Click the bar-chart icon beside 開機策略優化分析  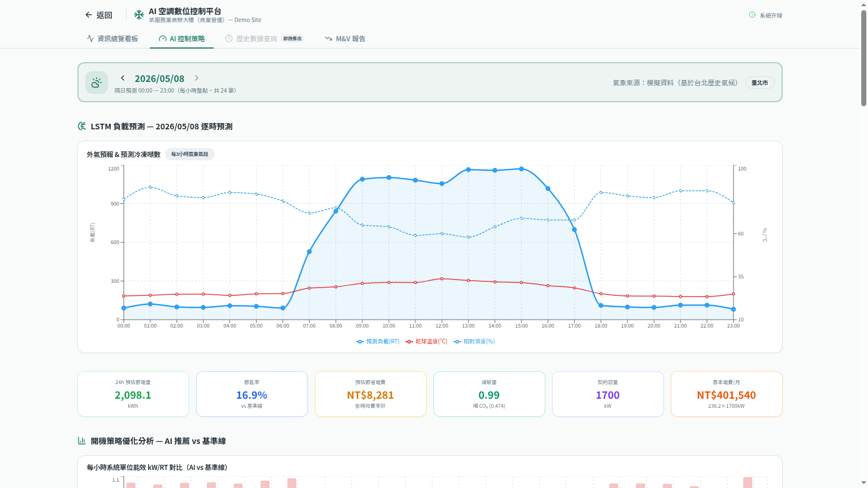click(x=82, y=441)
